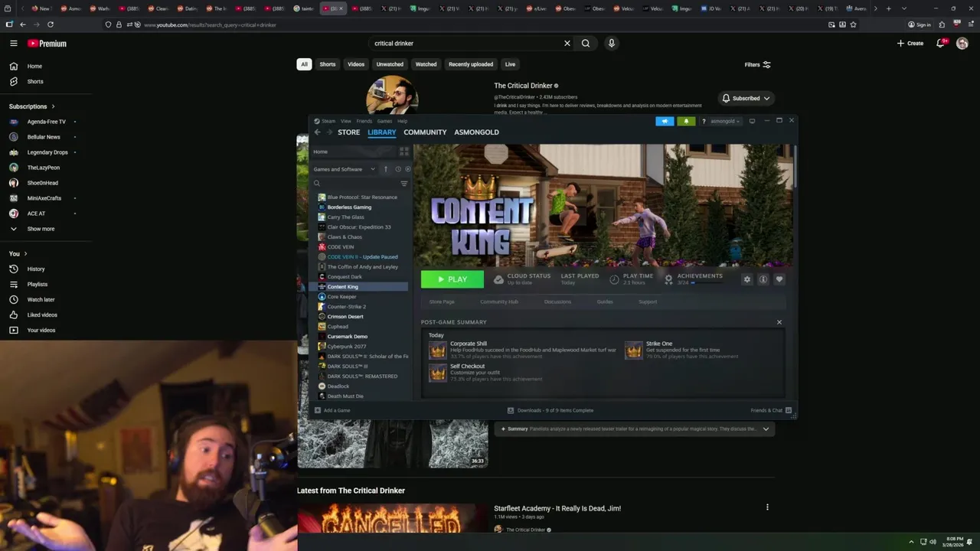Open Steam's Help menu
Image resolution: width=980 pixels, height=551 pixels.
coord(402,121)
